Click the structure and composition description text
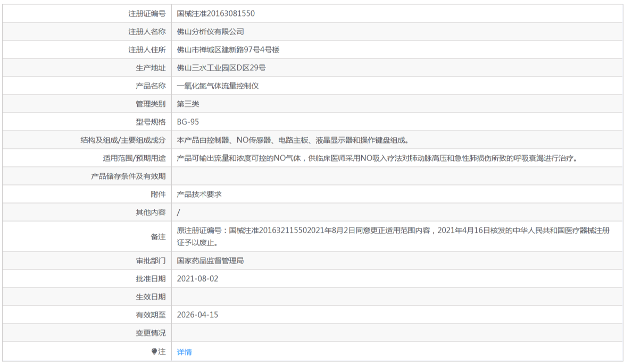The height and width of the screenshot is (364, 624). pyautogui.click(x=293, y=140)
